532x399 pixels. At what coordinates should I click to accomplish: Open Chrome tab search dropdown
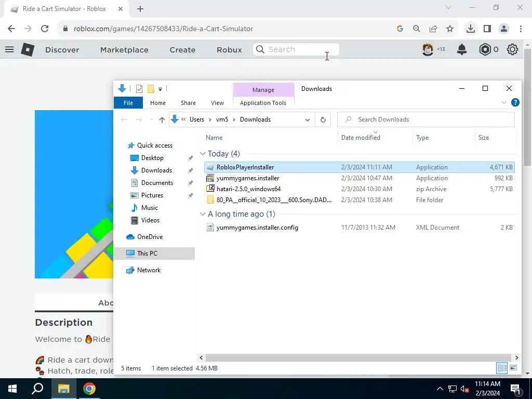point(448,7)
